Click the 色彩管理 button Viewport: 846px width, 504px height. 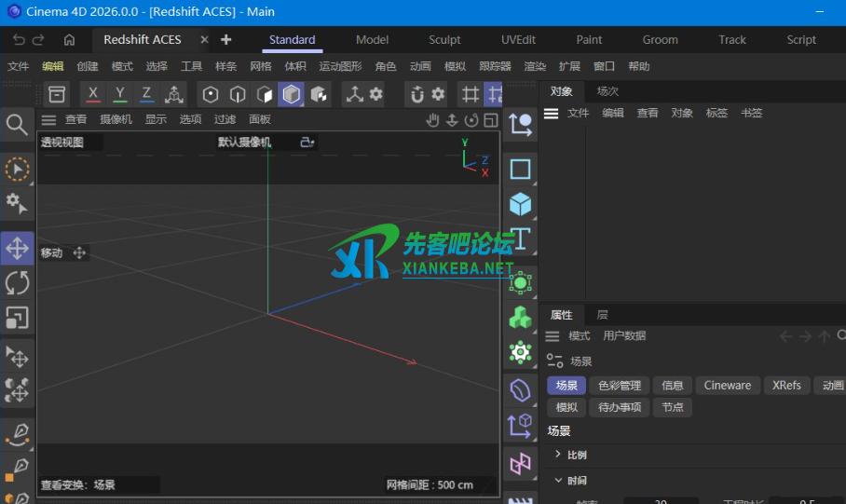(619, 386)
